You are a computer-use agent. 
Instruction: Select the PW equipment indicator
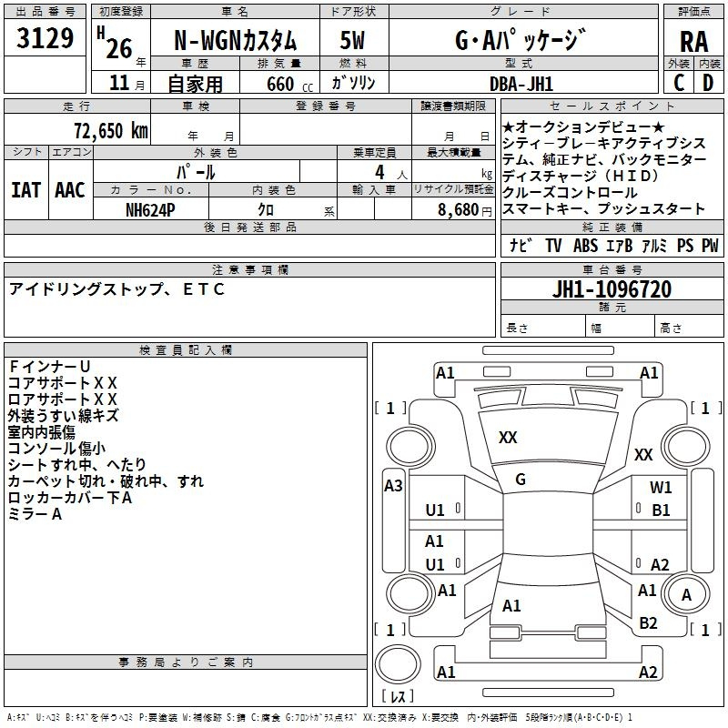coord(709,245)
